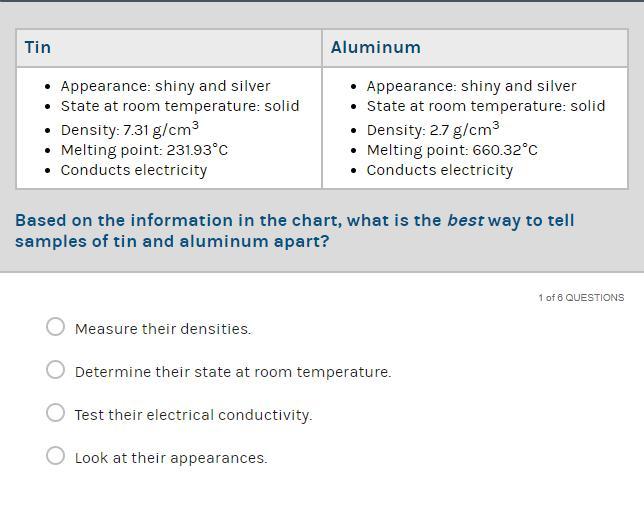Click Tin density 7.31 g/cm³ entry
This screenshot has width=644, height=505.
tap(130, 129)
